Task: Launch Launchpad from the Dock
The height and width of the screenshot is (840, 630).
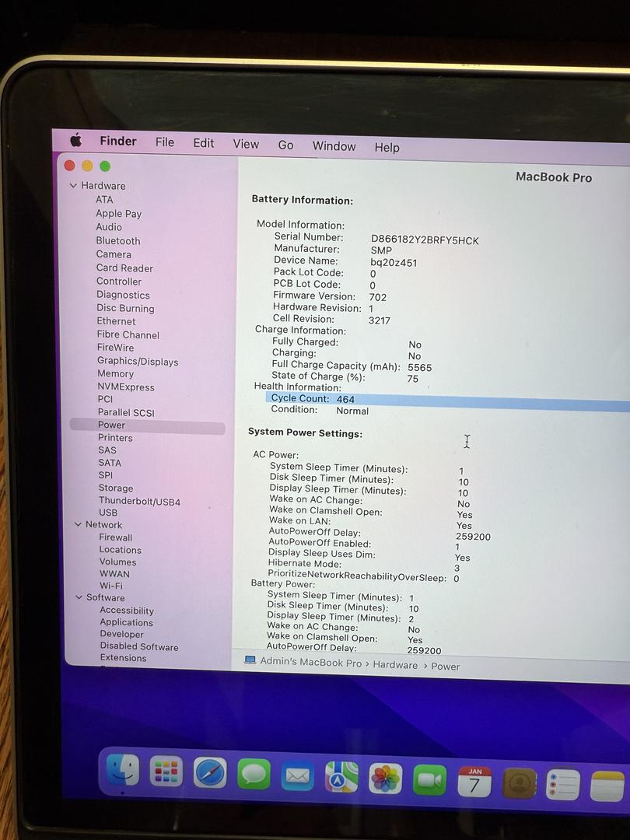Action: coord(166,772)
